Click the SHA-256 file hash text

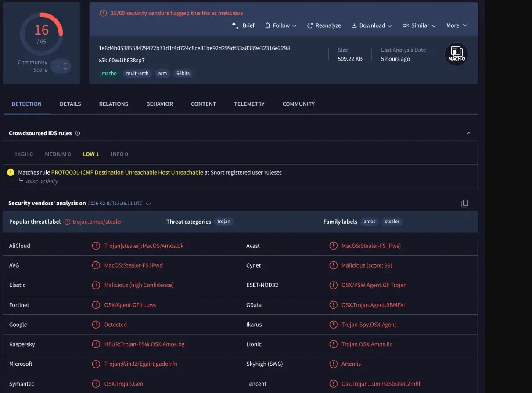coord(194,48)
